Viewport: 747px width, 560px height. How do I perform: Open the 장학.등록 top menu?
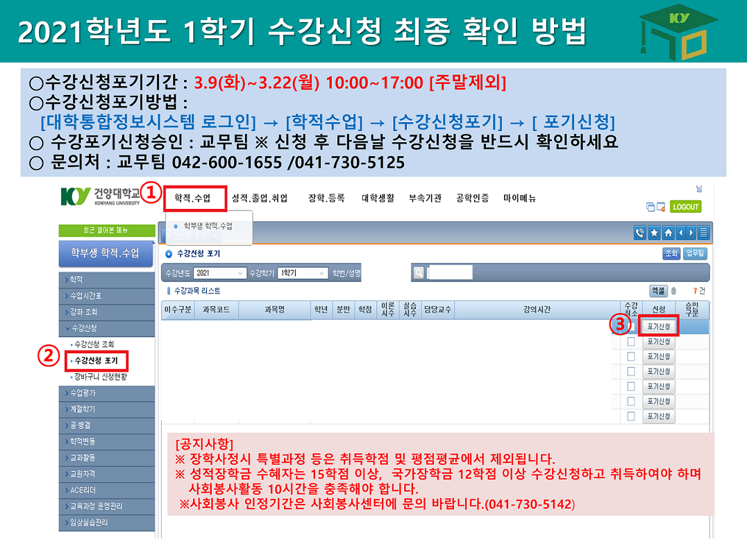326,198
